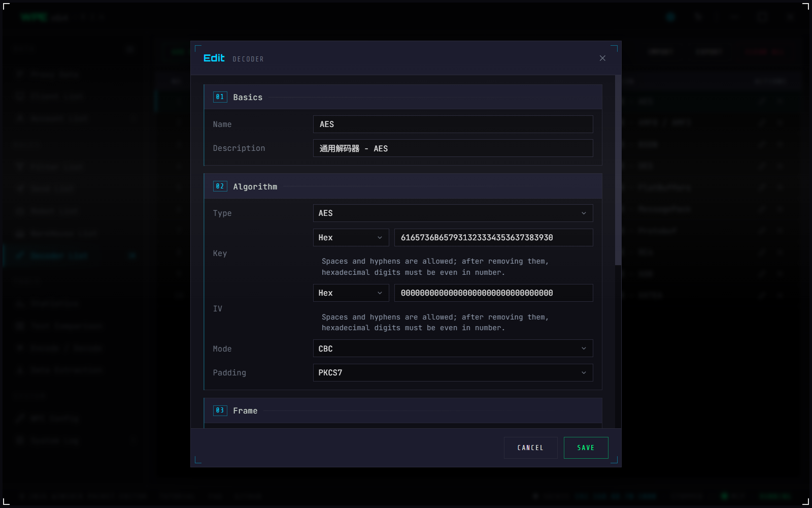This screenshot has width=812, height=508.
Task: Click the "DECODER" subtitle in the header
Action: click(x=248, y=59)
